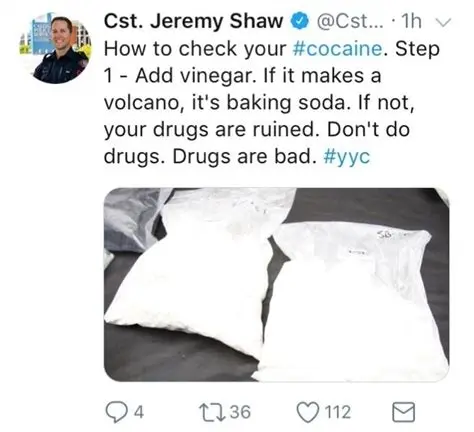
Task: Click the reply count of 4
Action: pyautogui.click(x=139, y=412)
